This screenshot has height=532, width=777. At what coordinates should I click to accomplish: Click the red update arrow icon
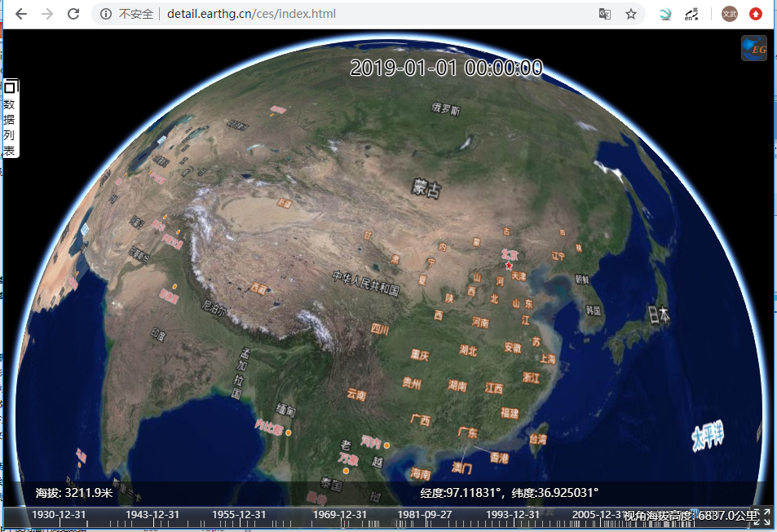tap(756, 14)
